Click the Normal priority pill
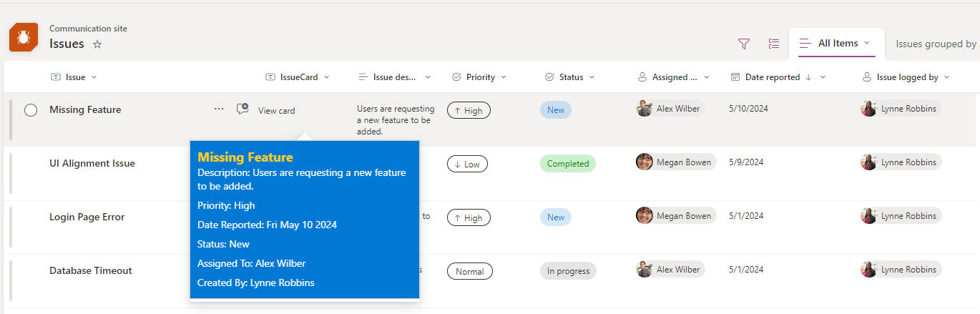This screenshot has width=980, height=314. [470, 272]
